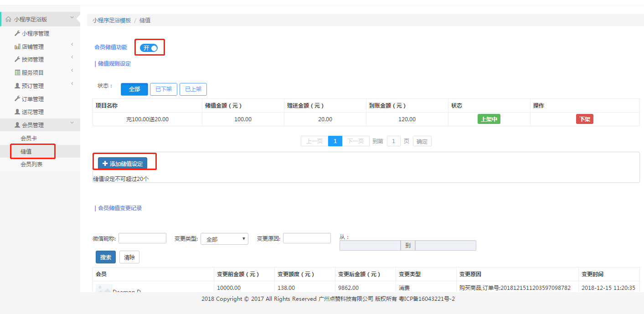Open 会员列表 in the sidebar
The height and width of the screenshot is (314, 644).
tap(31, 164)
